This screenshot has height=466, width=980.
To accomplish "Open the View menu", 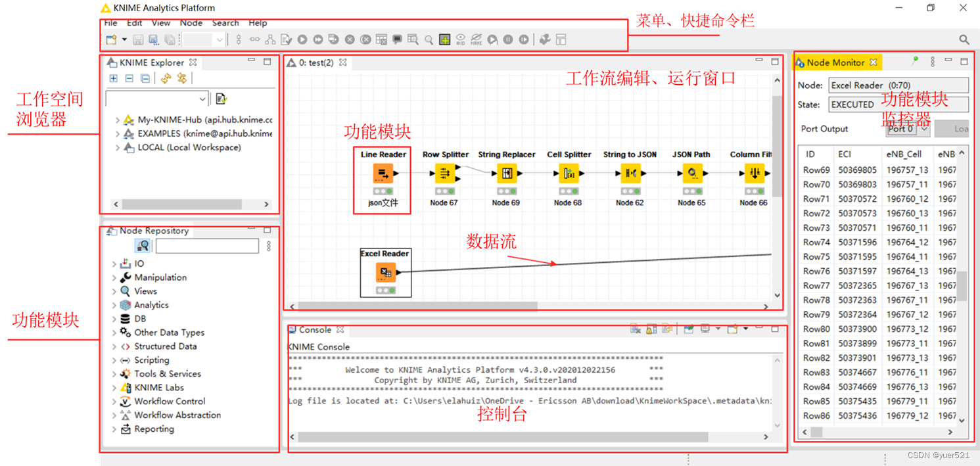I will [161, 23].
